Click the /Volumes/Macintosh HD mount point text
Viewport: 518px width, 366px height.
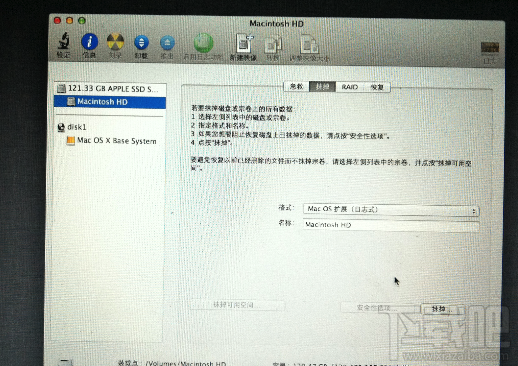tap(186, 363)
